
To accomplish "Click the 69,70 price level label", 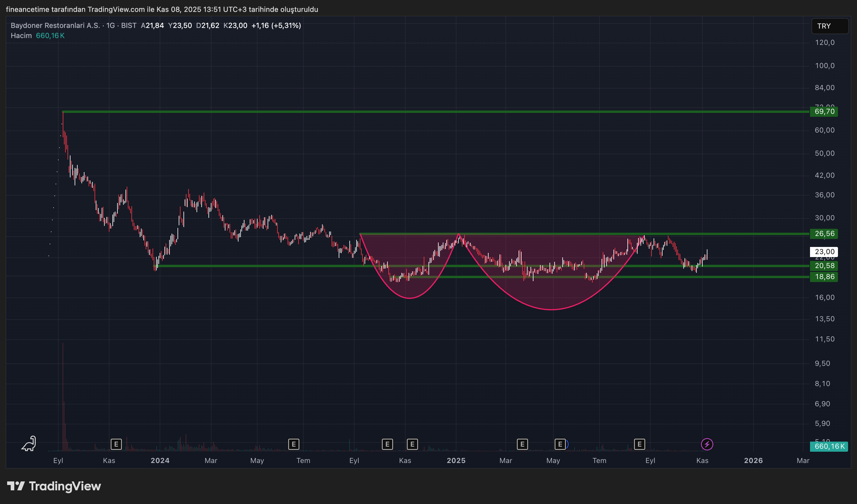I will click(x=824, y=111).
